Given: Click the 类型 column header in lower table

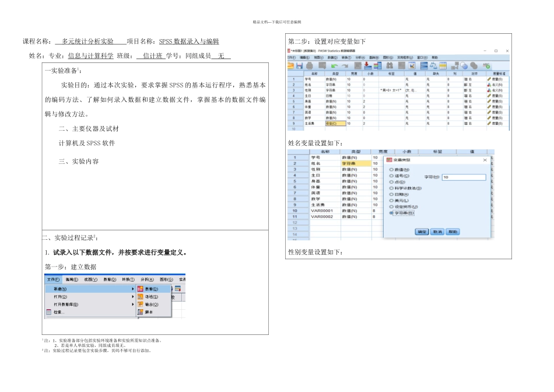Looking at the screenshot, I should click(x=356, y=152).
